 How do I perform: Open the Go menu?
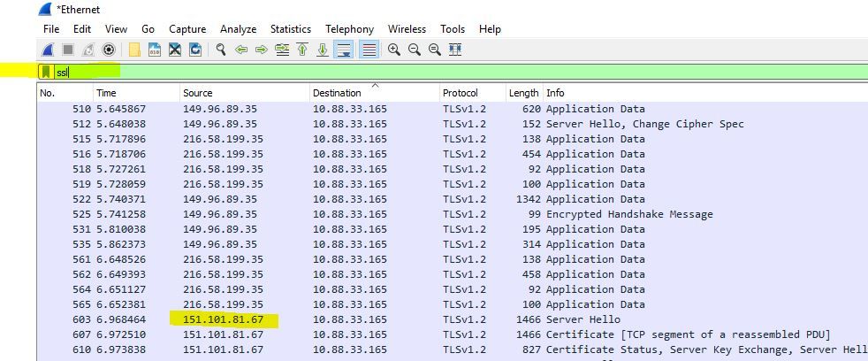coord(148,29)
